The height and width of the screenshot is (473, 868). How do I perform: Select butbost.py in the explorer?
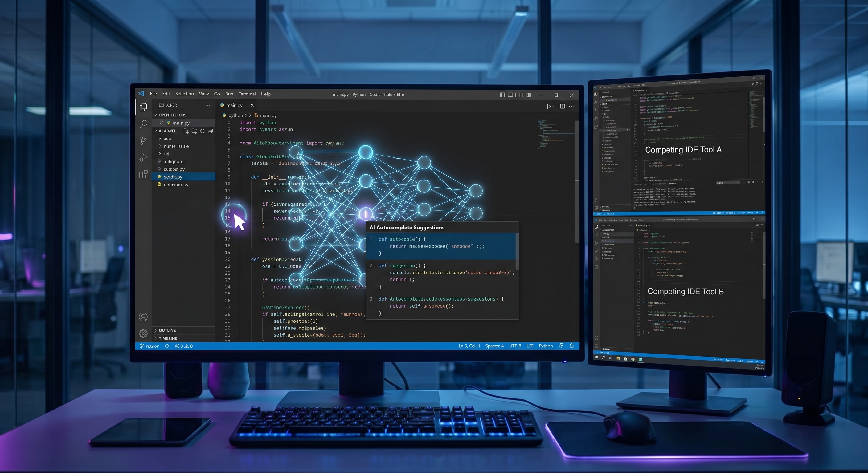[x=184, y=169]
